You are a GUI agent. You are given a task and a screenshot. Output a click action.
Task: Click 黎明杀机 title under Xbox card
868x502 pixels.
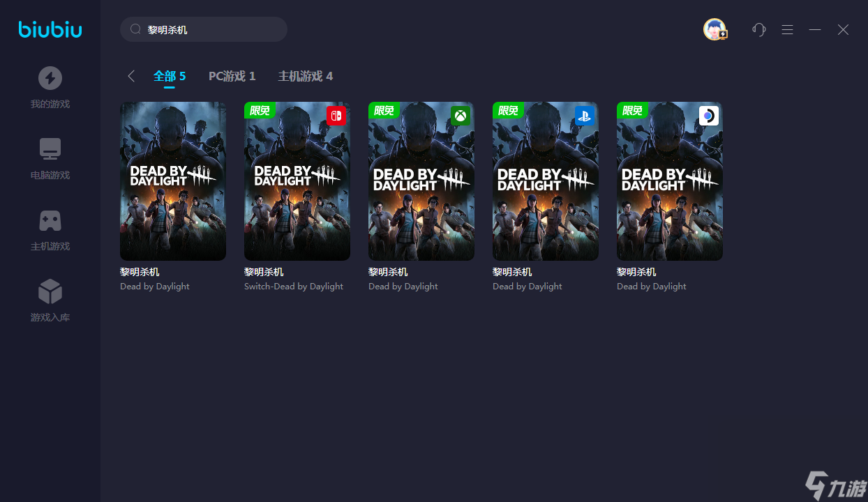point(388,272)
